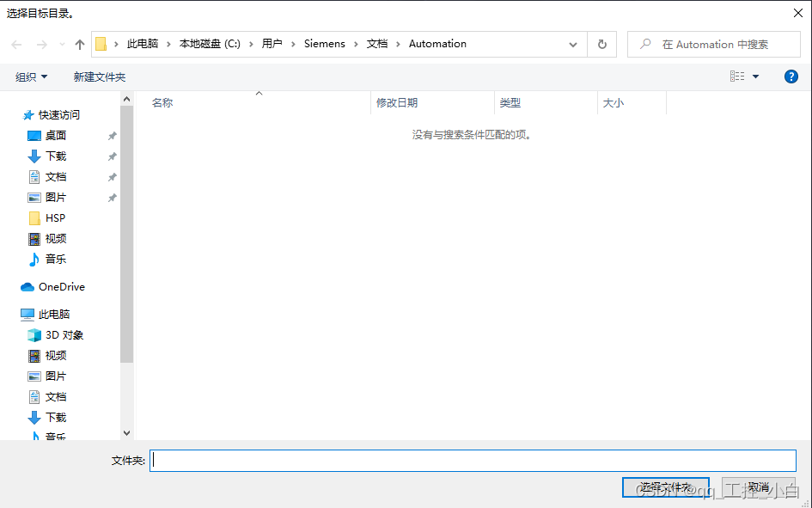
Task: Open view options dropdown arrow
Action: 755,77
